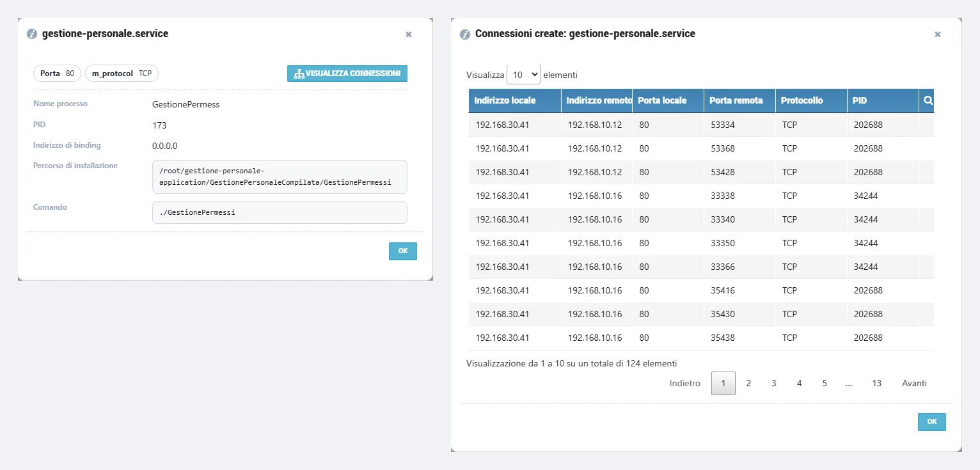The image size is (980, 470).
Task: Select current page 1 in pagination
Action: tap(723, 384)
